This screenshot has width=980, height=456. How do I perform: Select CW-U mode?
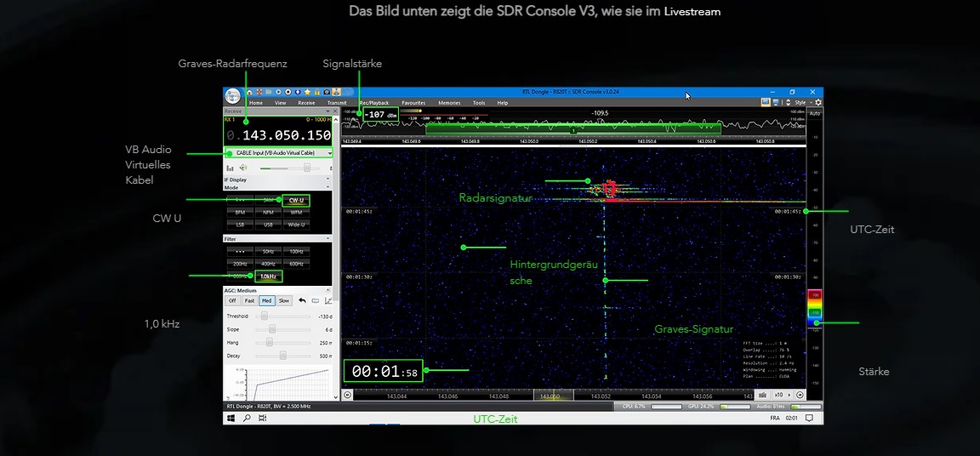pyautogui.click(x=296, y=200)
